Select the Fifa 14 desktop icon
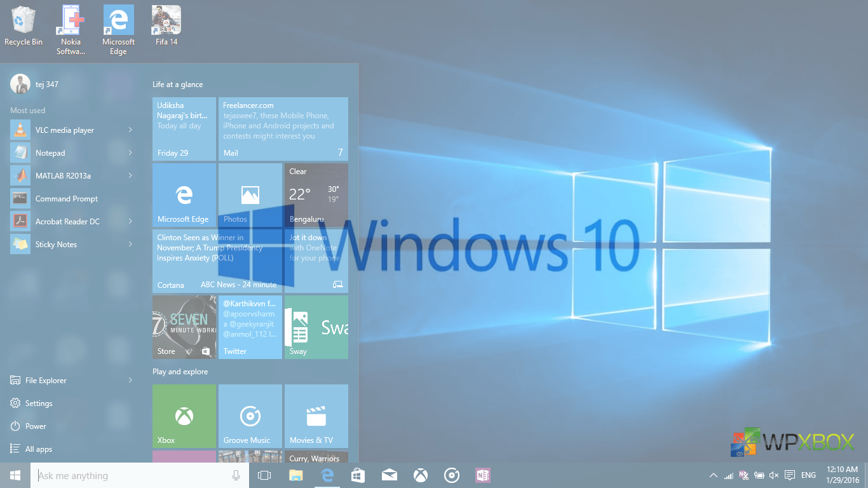Screen dimensions: 868x488 [166, 26]
